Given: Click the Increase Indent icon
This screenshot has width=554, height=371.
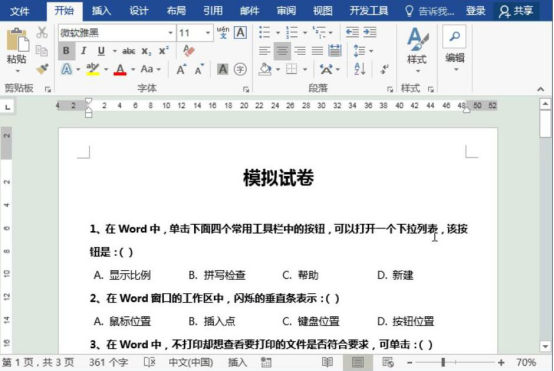Looking at the screenshot, I should tap(370, 33).
